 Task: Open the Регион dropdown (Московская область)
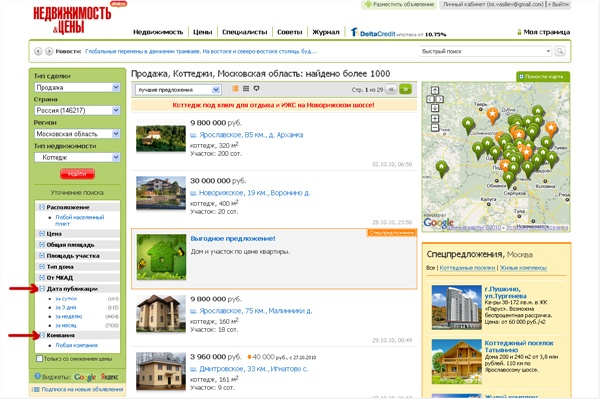(77, 134)
